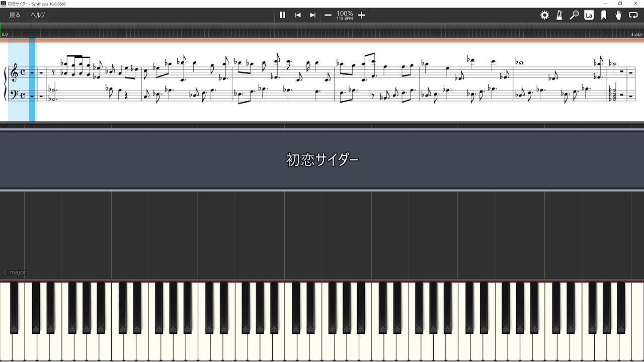Skip forward to the next section
Screen dimensions: 644x362
pyautogui.click(x=312, y=15)
